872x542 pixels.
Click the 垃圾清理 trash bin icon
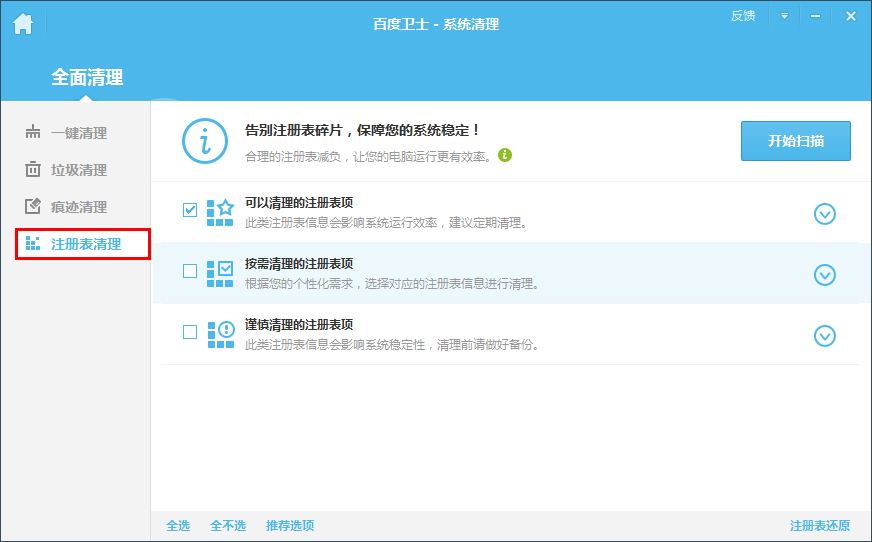pyautogui.click(x=33, y=170)
